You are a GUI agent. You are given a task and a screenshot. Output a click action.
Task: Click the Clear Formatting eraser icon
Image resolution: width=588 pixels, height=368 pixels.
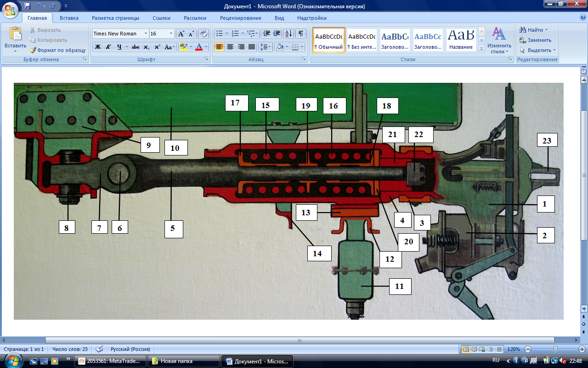point(204,34)
